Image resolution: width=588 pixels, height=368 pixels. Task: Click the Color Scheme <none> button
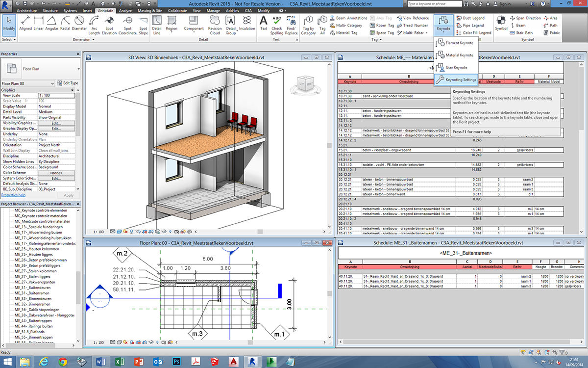(56, 173)
